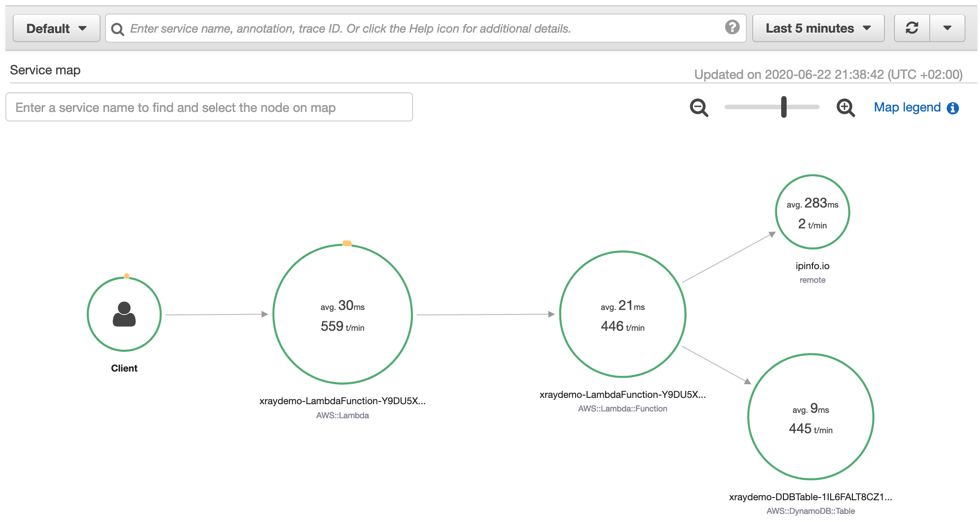Click the xraydemo-DDBTable node label
Image resolution: width=980 pixels, height=522 pixels.
[x=810, y=497]
